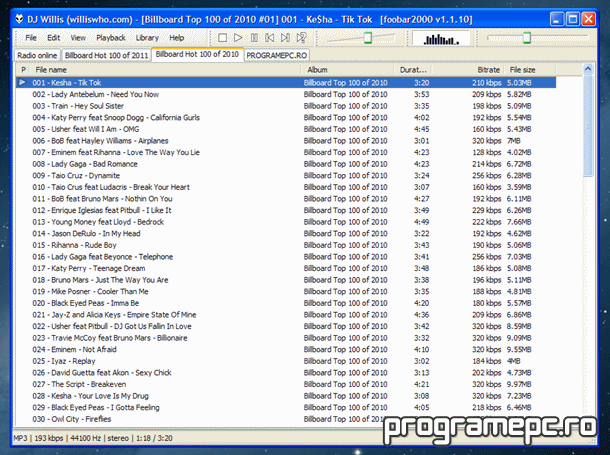Click the foobar2000 alien head title icon

19,19
